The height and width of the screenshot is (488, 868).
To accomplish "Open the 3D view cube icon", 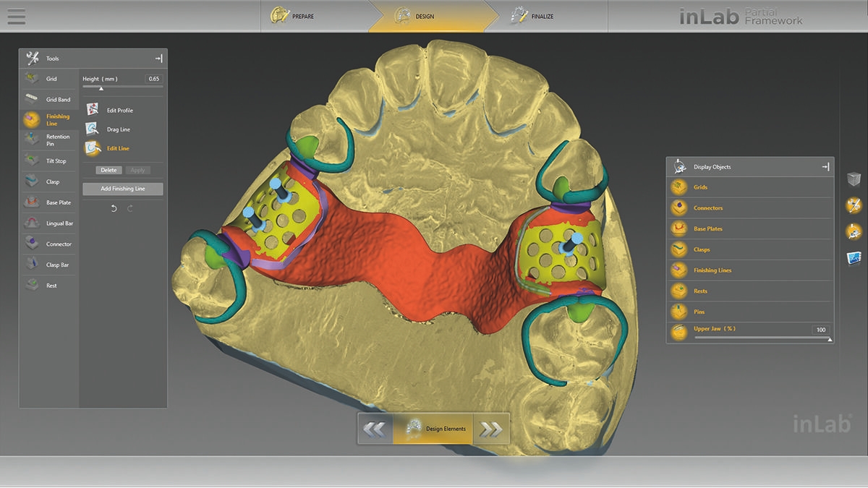I will [854, 179].
